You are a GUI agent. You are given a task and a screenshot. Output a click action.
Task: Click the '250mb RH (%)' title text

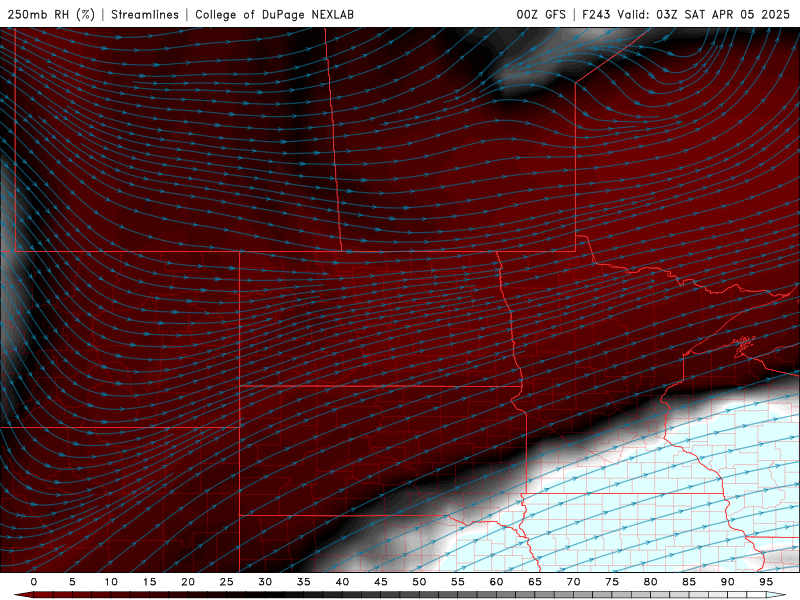pyautogui.click(x=51, y=14)
